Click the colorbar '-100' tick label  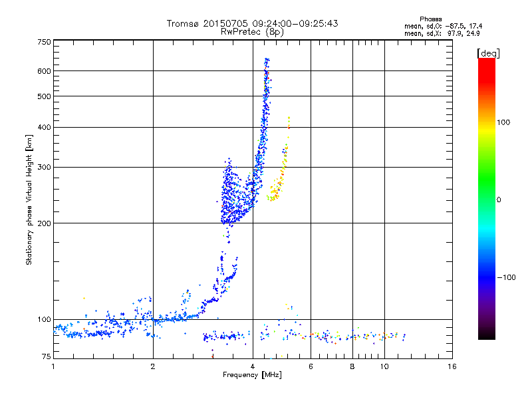(x=507, y=277)
